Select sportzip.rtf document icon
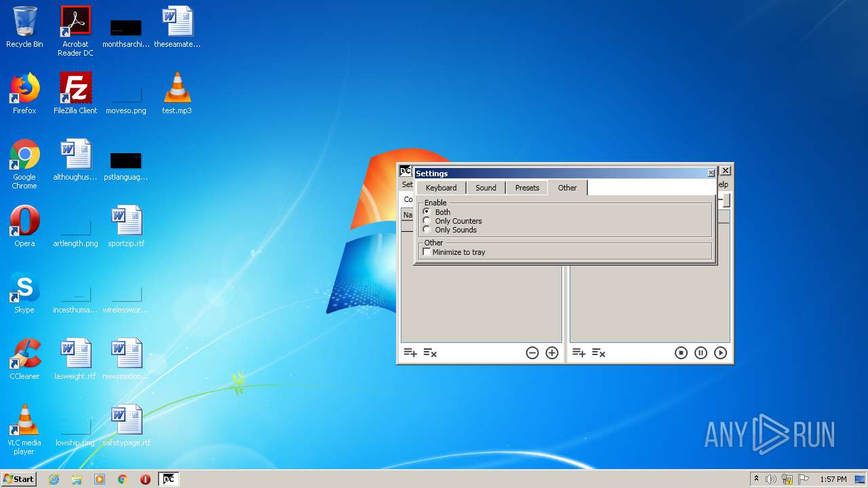This screenshot has width=868, height=488. click(126, 226)
